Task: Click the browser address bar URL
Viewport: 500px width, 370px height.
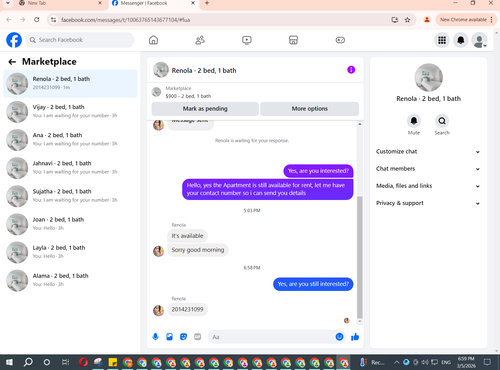Action: pos(125,20)
